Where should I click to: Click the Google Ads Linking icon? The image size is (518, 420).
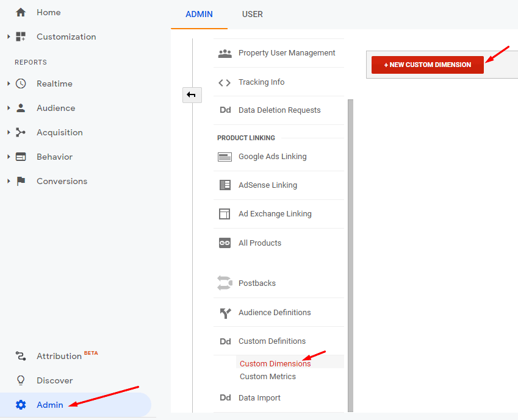(x=225, y=157)
